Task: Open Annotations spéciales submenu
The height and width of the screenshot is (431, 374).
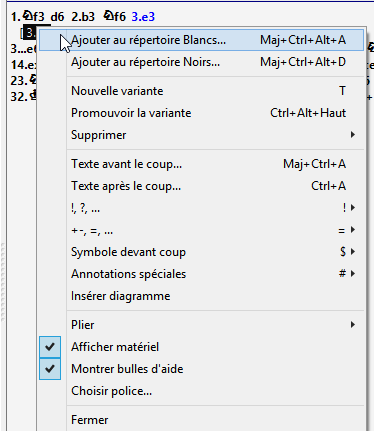Action: [201, 274]
